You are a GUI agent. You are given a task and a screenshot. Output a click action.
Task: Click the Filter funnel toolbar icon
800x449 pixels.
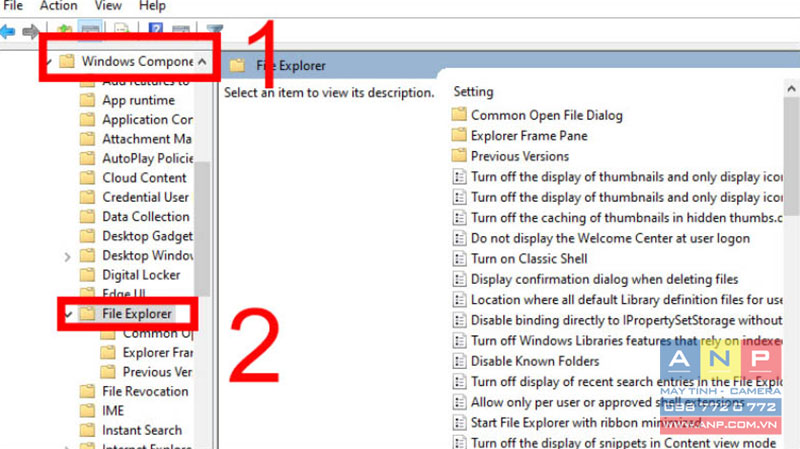(214, 30)
